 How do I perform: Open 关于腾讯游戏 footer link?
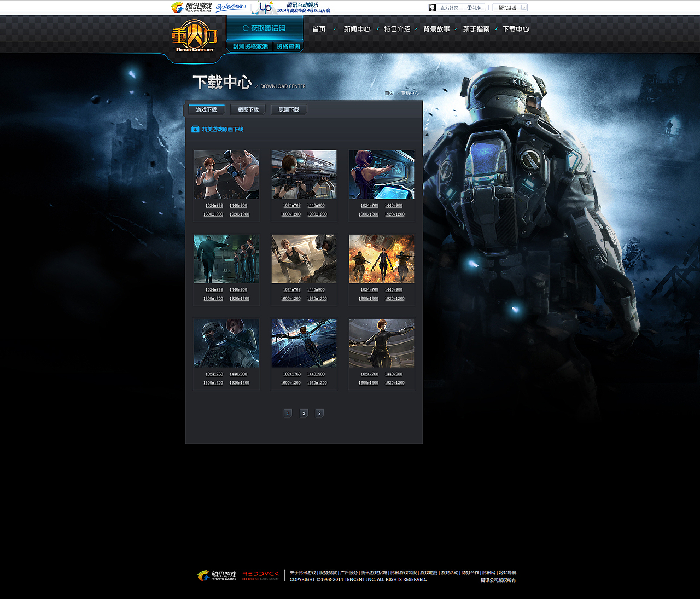click(303, 573)
